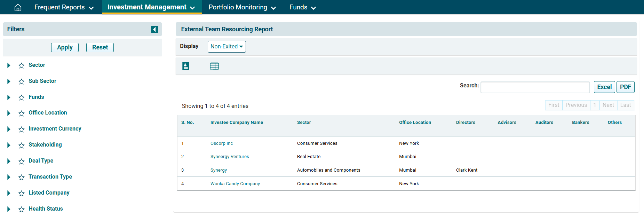Image resolution: width=644 pixels, height=220 pixels.
Task: Open the Frequent Reports menu
Action: tap(64, 7)
